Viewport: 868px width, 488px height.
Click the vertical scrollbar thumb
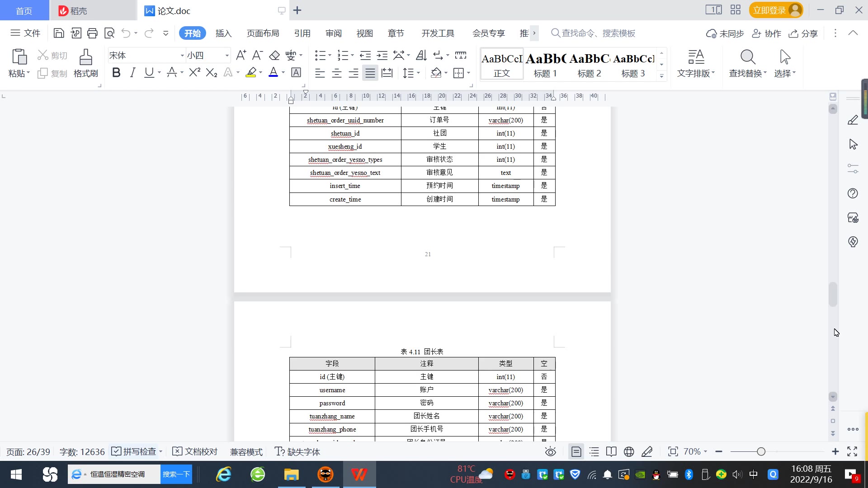click(833, 294)
